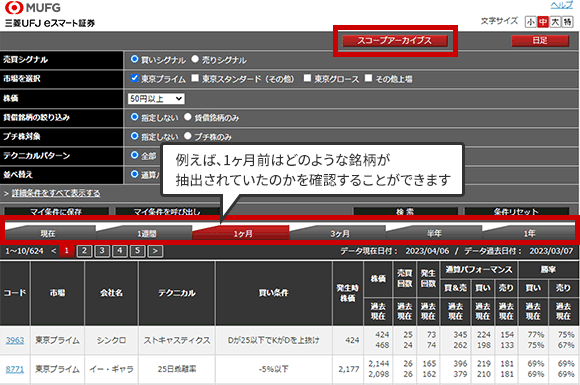
Task: Set font size to 特
Action: point(567,22)
